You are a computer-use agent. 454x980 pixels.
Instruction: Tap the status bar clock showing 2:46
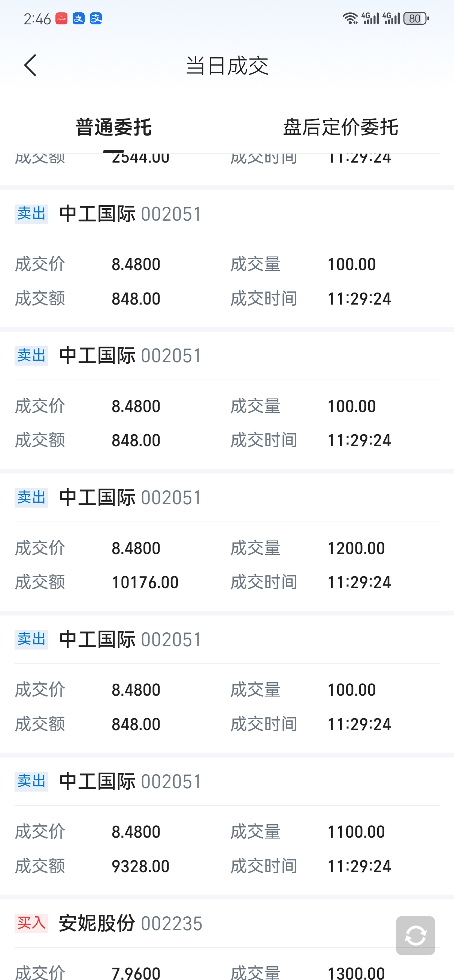point(37,19)
